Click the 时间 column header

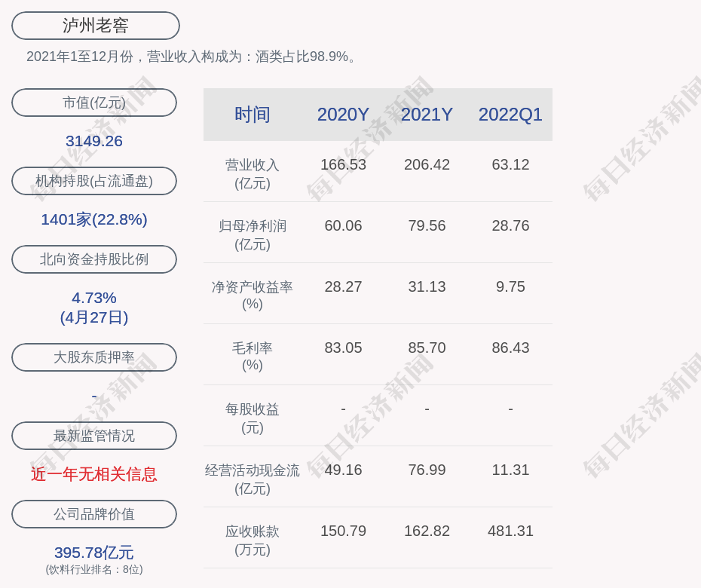[x=253, y=115]
